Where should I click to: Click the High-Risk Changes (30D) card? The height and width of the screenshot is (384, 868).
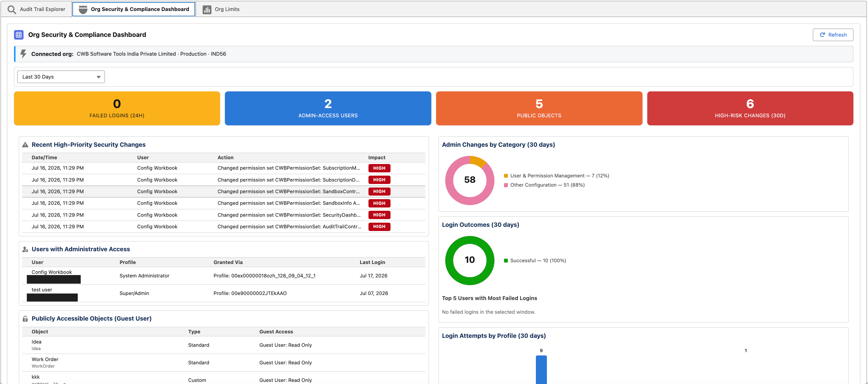point(750,108)
